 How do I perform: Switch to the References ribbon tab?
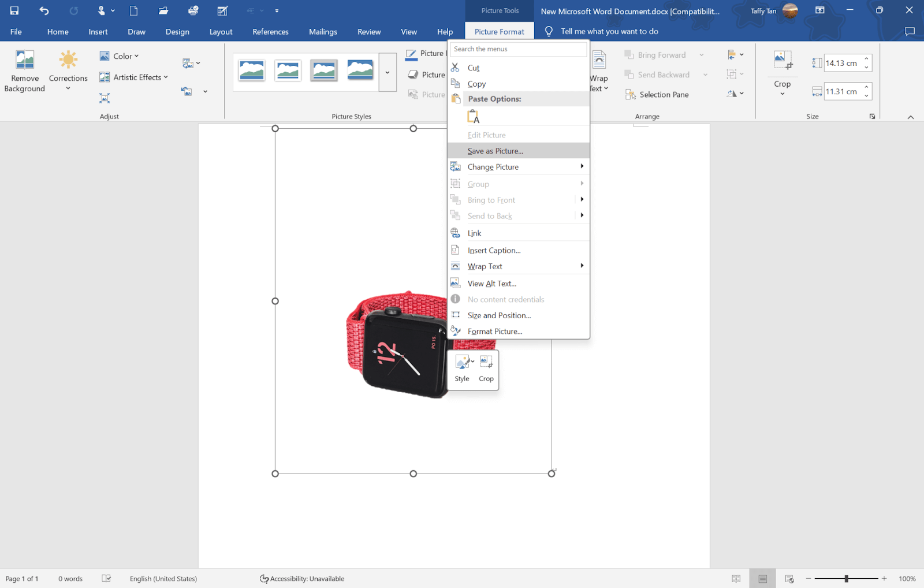click(270, 32)
